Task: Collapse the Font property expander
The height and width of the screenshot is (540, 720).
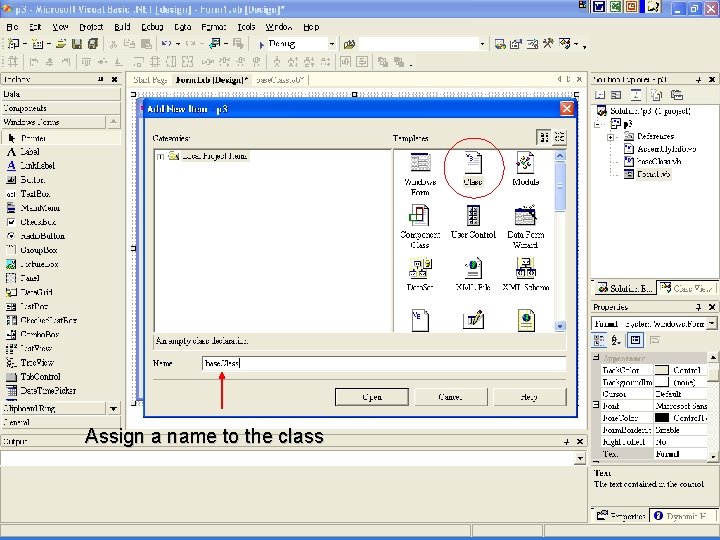Action: tap(596, 405)
